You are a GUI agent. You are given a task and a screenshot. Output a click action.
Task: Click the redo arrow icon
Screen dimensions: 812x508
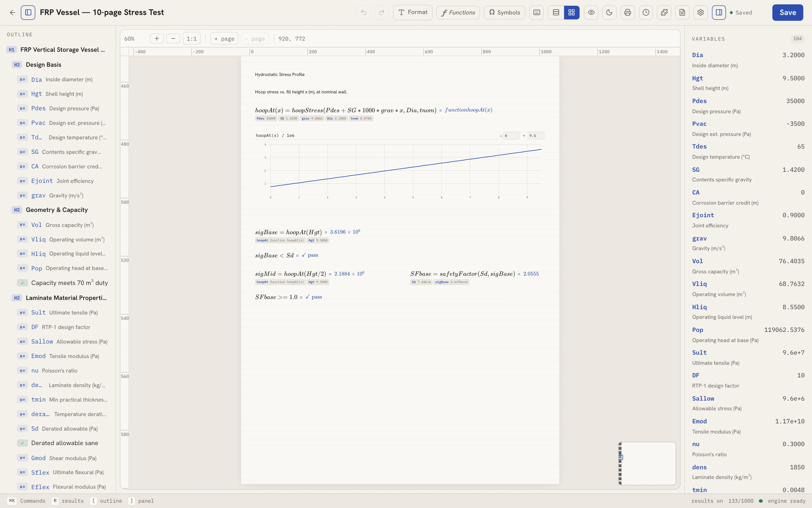click(x=382, y=12)
